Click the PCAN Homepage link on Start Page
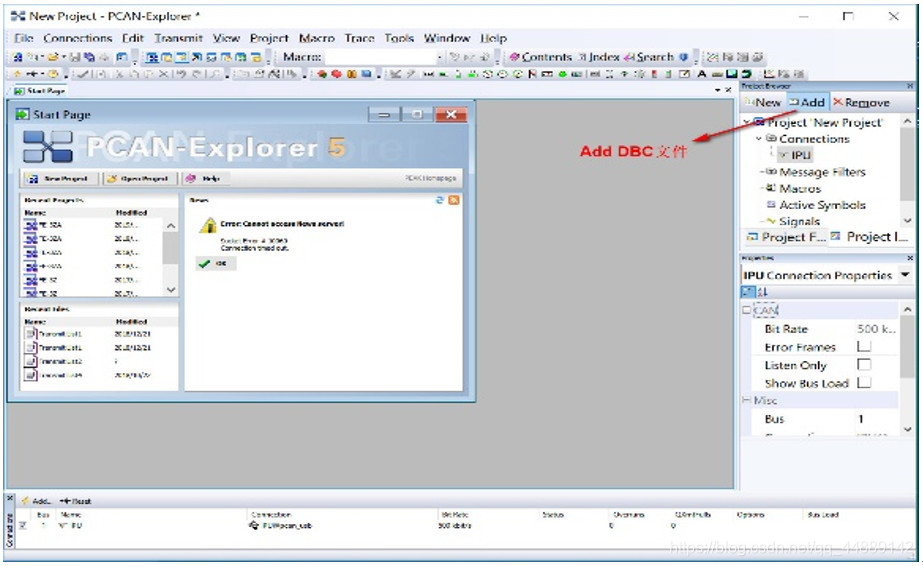The height and width of the screenshot is (566, 923). click(431, 178)
